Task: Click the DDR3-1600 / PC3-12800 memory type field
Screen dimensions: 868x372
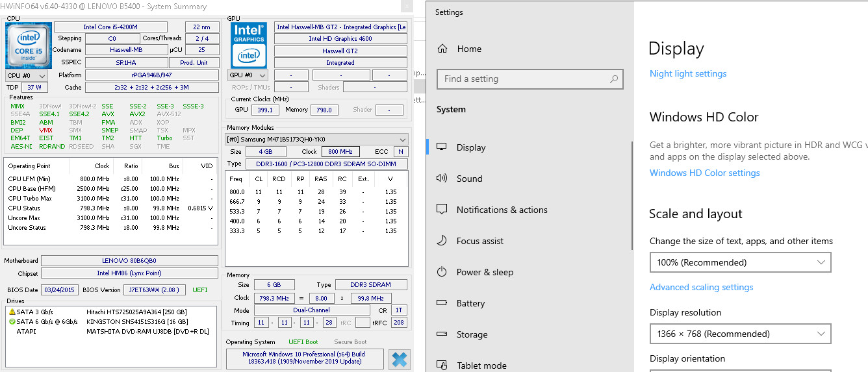Action: 326,164
